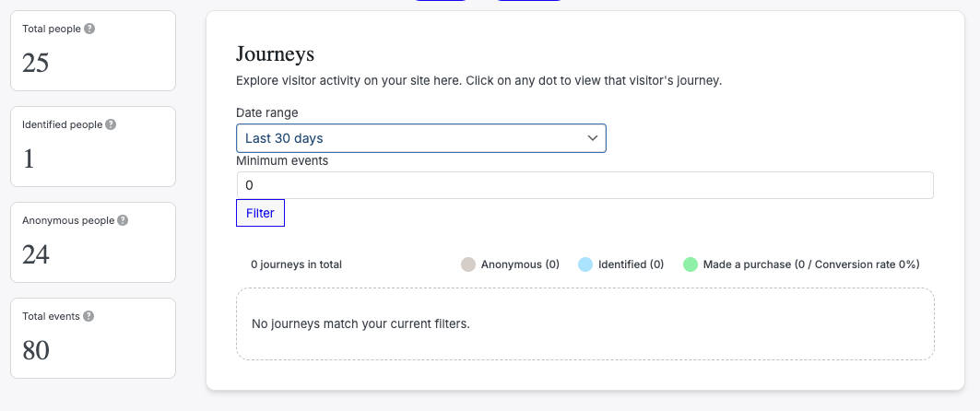This screenshot has height=411, width=980.
Task: Click the help icon beside Identified people
Action: (111, 124)
